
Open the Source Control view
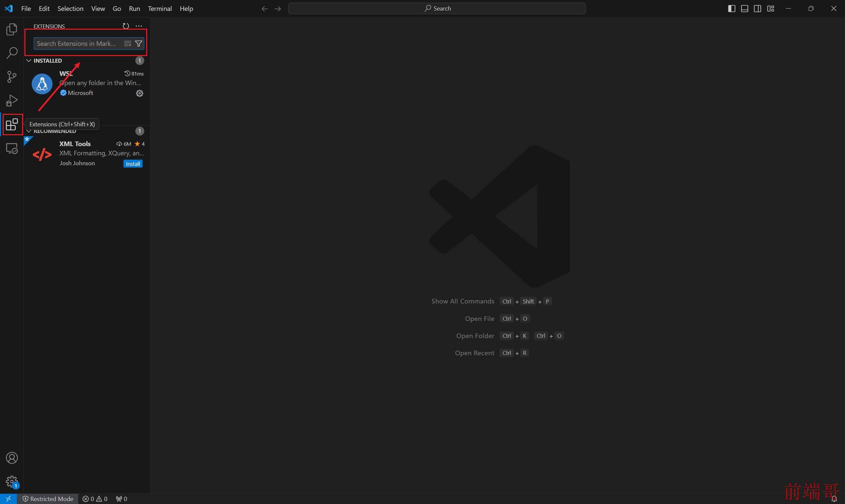(x=12, y=77)
